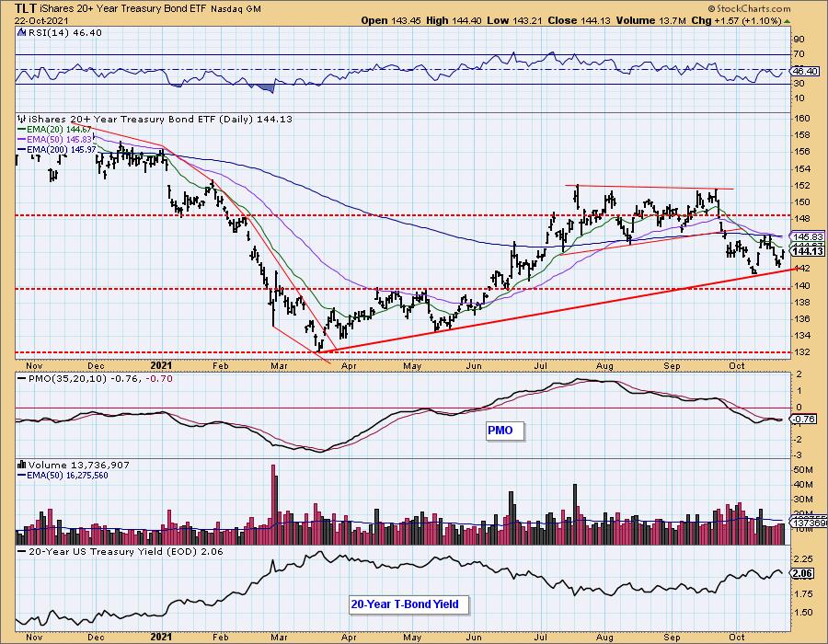Click the Mar label on price chart axis
This screenshot has width=828, height=644.
[280, 365]
